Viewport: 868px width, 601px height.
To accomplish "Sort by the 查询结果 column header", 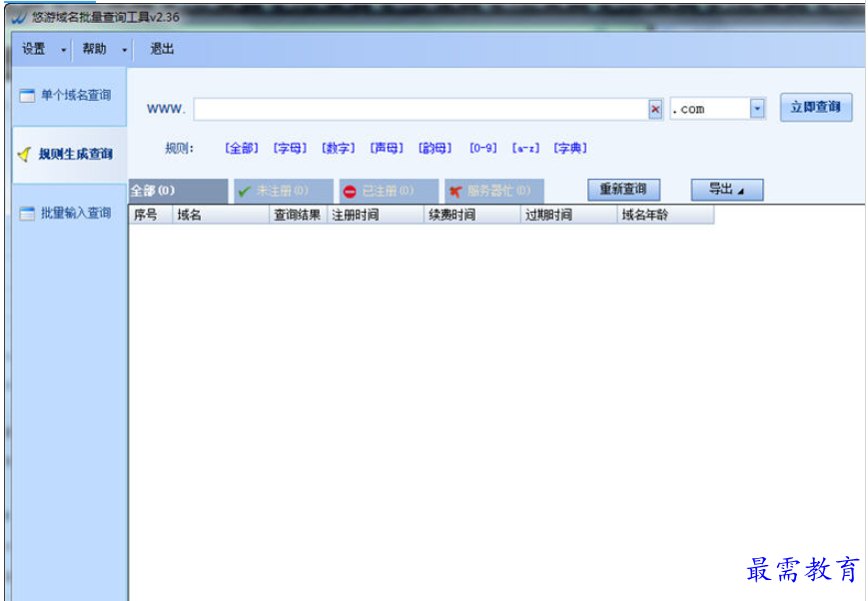I will point(298,215).
